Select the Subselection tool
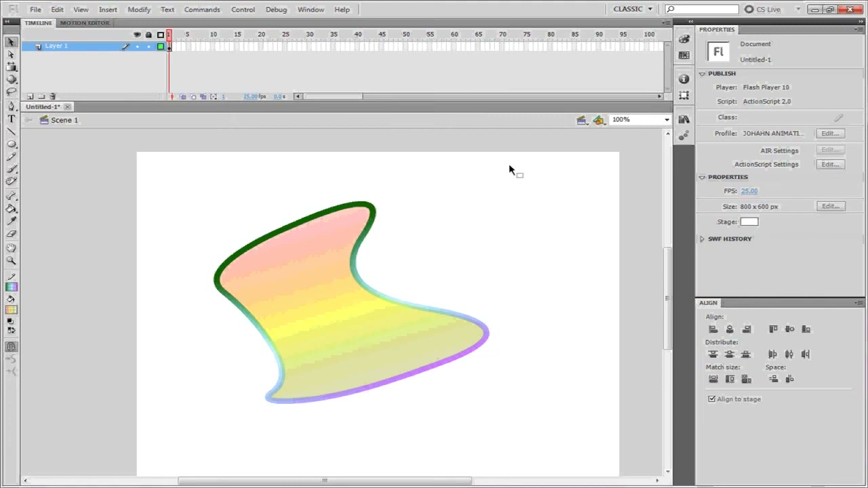The image size is (868, 488). click(11, 55)
